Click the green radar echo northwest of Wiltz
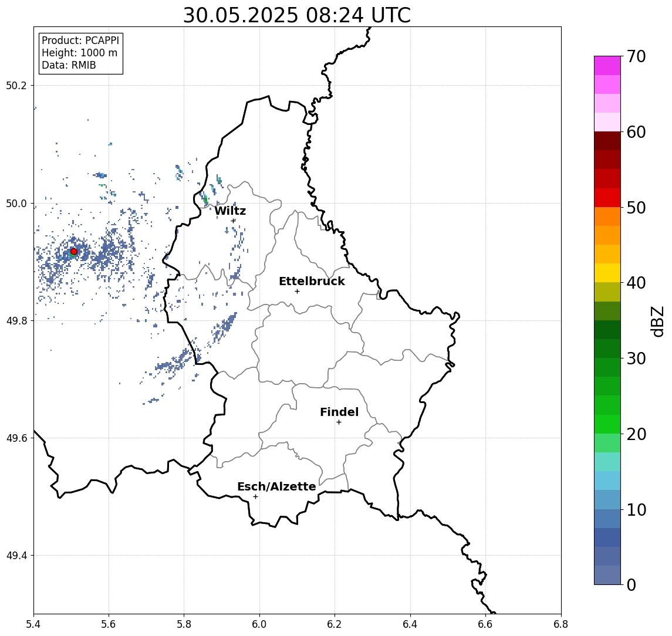This screenshot has height=636, width=672. (x=206, y=198)
